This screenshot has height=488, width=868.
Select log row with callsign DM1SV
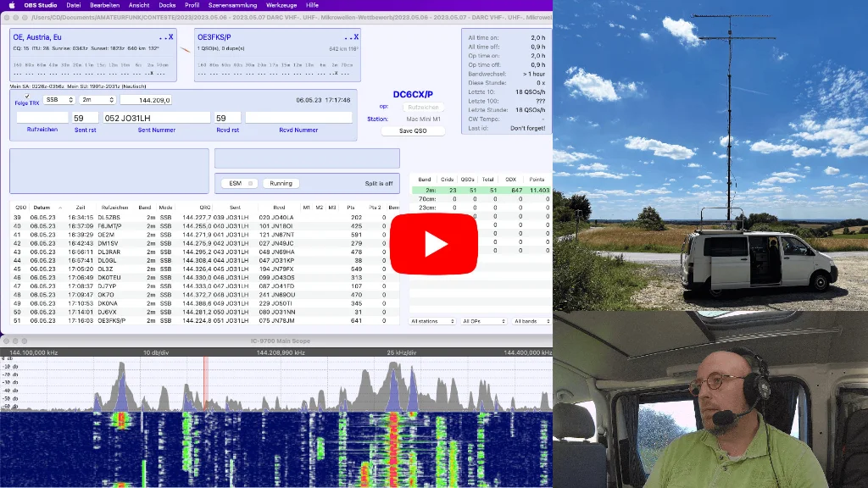click(205, 243)
